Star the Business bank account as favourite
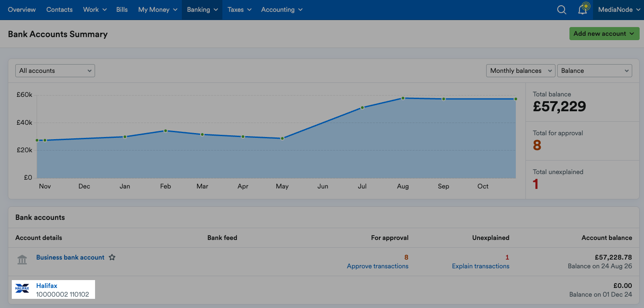Screen dimensions: 644x308 (x=112, y=257)
